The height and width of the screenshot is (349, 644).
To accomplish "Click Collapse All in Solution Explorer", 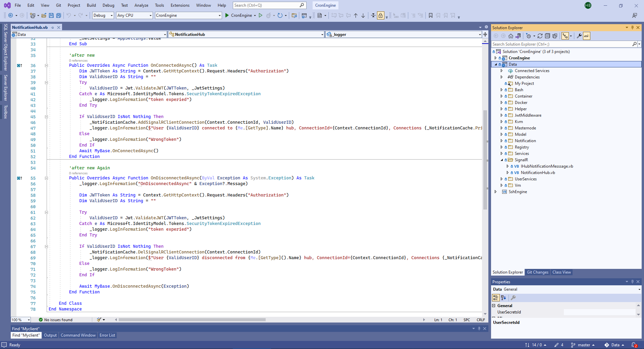I will (x=547, y=36).
